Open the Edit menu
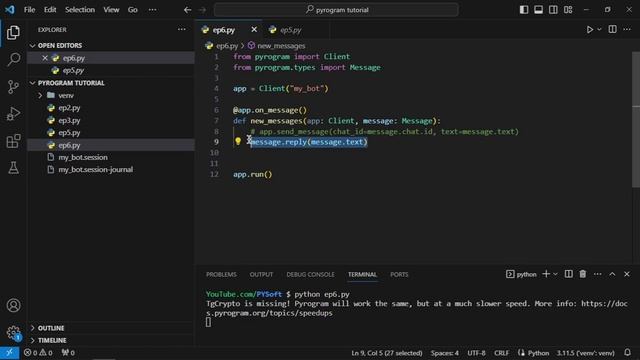Screen dimensions: 640x360 point(50,10)
